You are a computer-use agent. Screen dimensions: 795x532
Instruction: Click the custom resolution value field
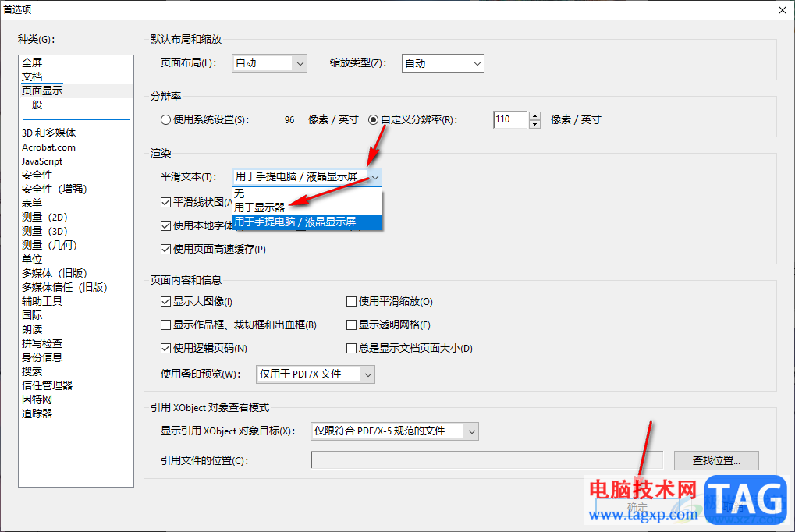coord(510,119)
